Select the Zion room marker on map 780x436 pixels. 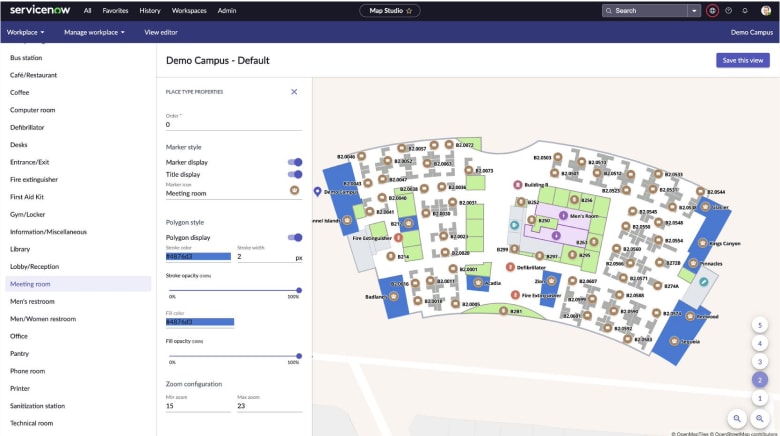pos(551,281)
